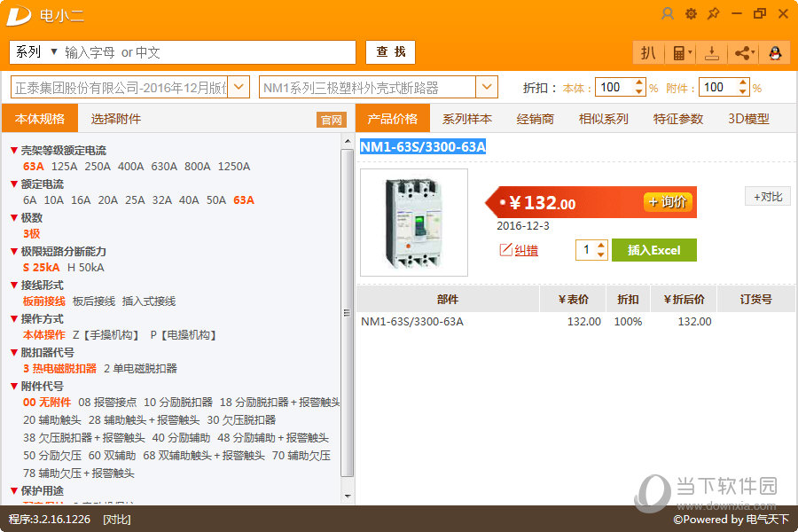Click the 纠错 edit pencil icon
798x532 pixels.
point(505,249)
